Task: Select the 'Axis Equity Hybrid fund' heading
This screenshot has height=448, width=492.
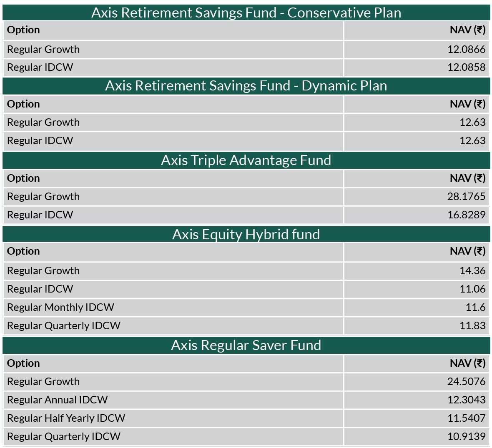Action: point(246,234)
